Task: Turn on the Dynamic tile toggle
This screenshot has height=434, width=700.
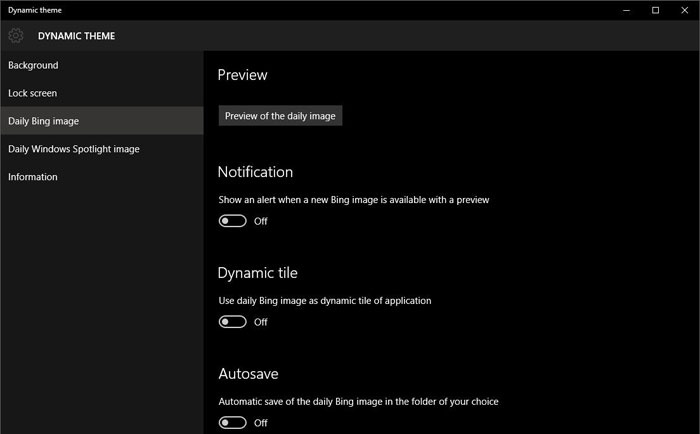Action: pyautogui.click(x=233, y=322)
